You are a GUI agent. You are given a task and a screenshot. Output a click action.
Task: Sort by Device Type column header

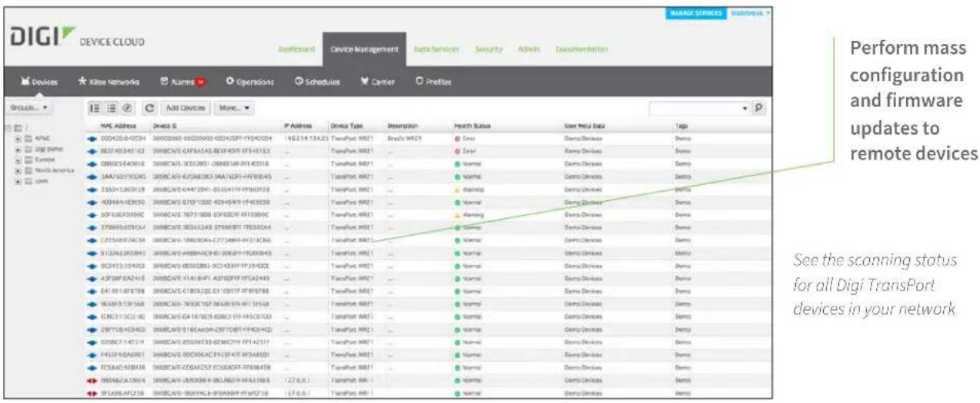click(346, 126)
